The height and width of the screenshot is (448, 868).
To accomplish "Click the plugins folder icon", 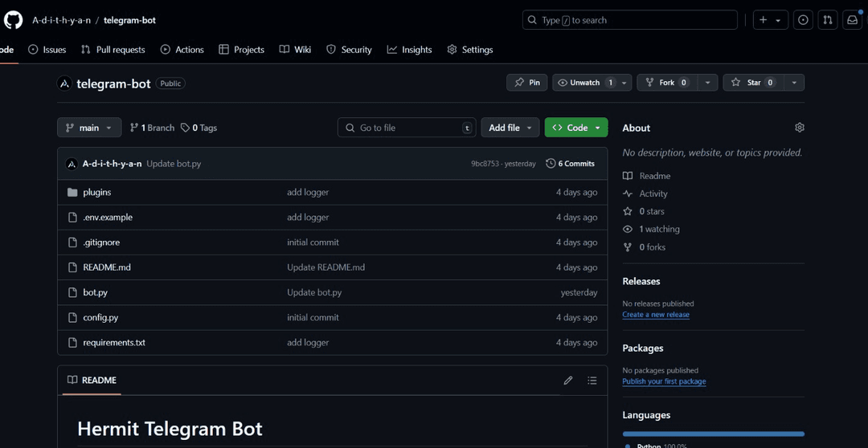I will [x=72, y=193].
